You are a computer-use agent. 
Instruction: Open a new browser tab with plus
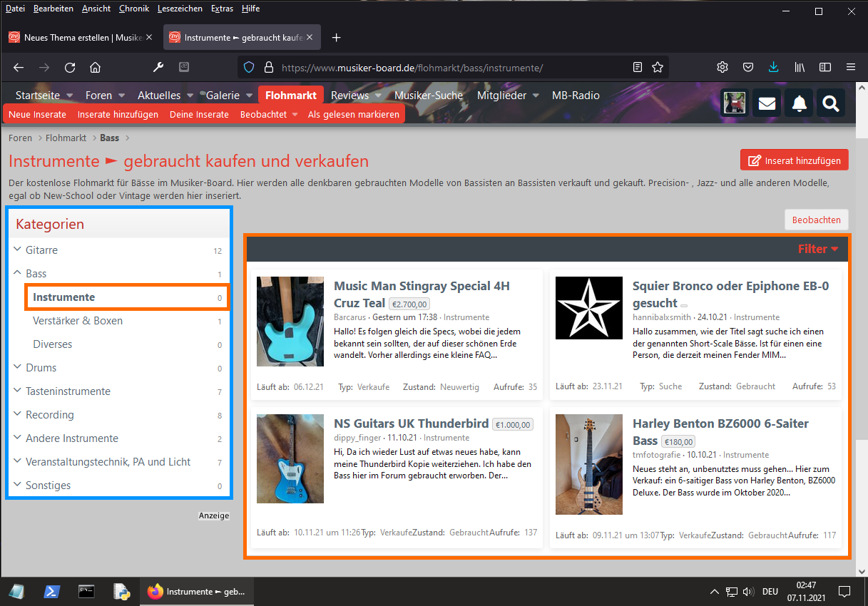point(337,38)
